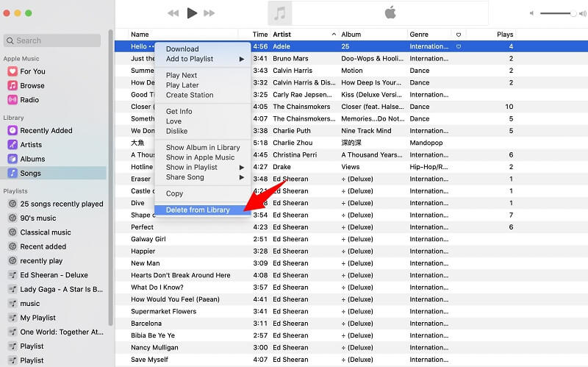Screen dimensions: 588x367
Task: Choose Delete from Library
Action: [x=203, y=210]
